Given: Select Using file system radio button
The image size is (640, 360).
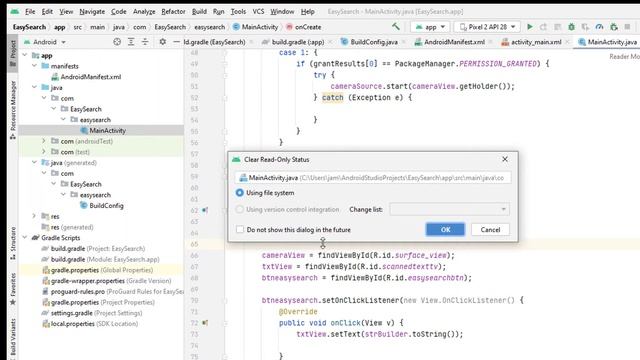Looking at the screenshot, I should [x=240, y=193].
